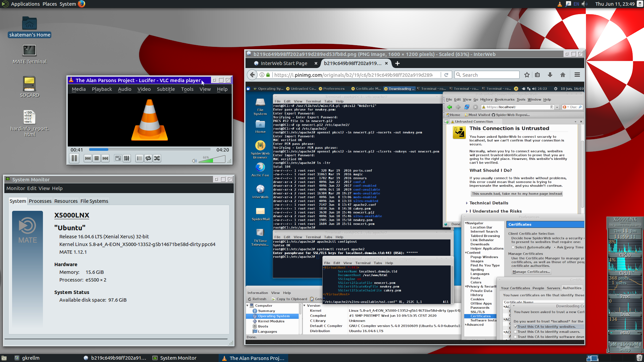This screenshot has width=644, height=362.
Task: Open panel volume control icon
Action: click(x=584, y=4)
